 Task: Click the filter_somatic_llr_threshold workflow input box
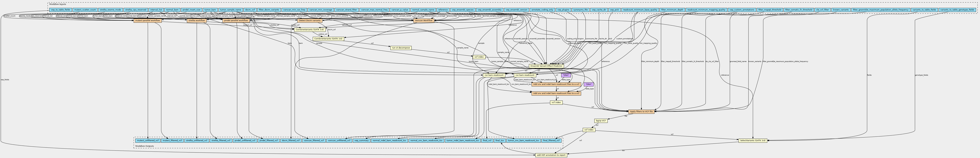(798, 10)
